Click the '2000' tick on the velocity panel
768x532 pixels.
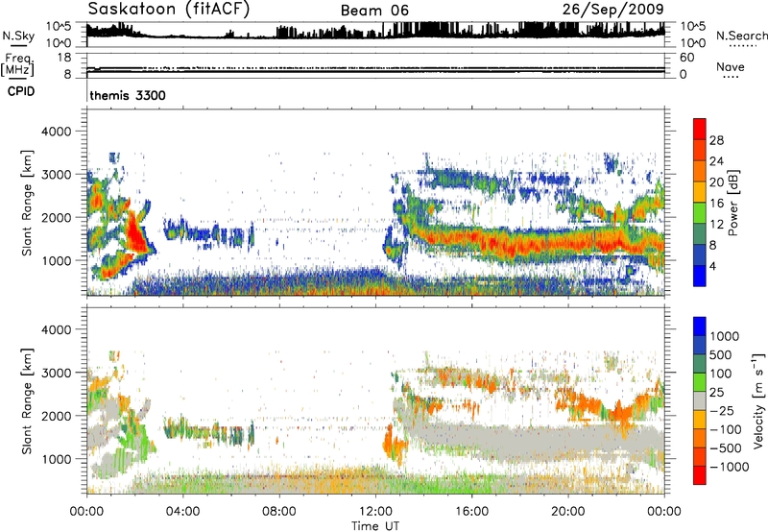[x=56, y=416]
